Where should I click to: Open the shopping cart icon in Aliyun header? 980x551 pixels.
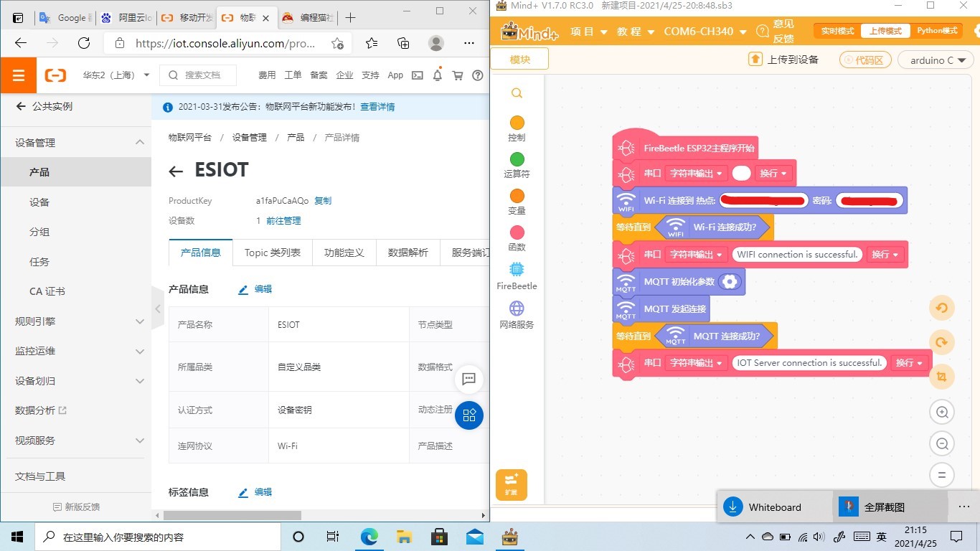458,75
